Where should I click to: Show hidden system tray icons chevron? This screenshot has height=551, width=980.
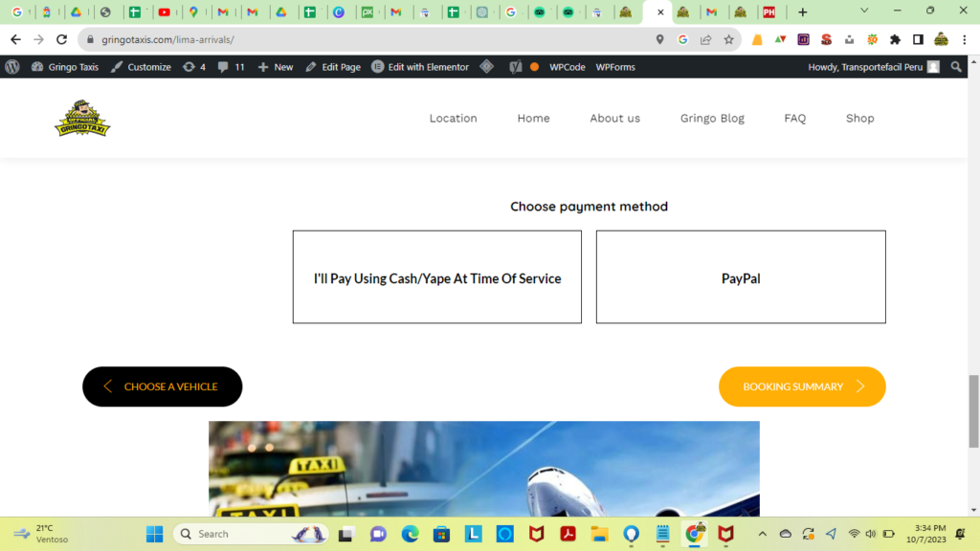(x=762, y=534)
